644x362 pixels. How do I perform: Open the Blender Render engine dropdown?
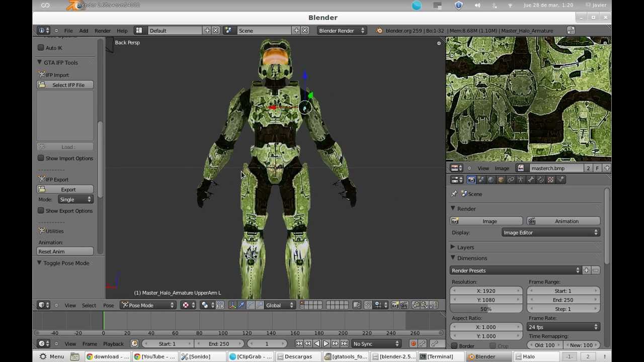tap(342, 31)
